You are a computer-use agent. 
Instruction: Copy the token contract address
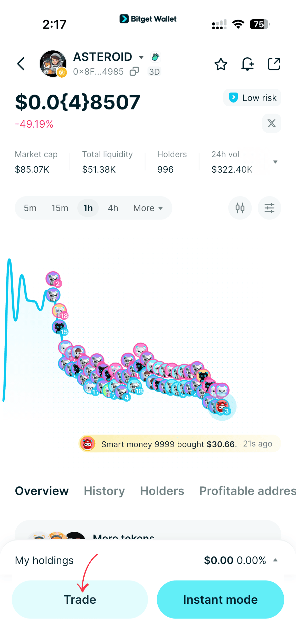[x=134, y=71]
